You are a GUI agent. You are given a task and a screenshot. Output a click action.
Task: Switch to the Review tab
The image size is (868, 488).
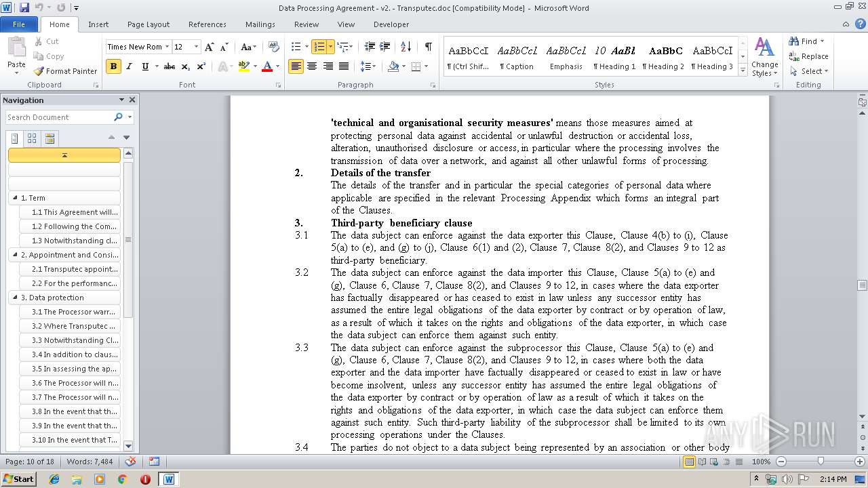coord(307,24)
